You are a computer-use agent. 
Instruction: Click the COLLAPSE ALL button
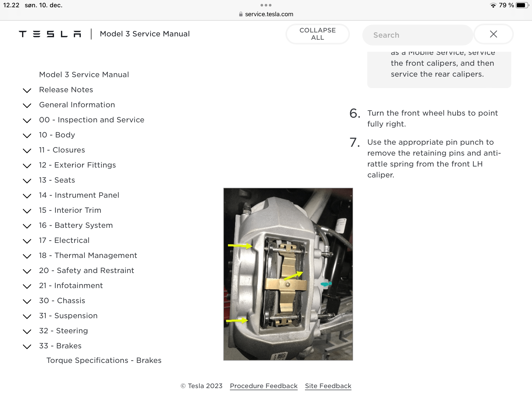click(317, 34)
